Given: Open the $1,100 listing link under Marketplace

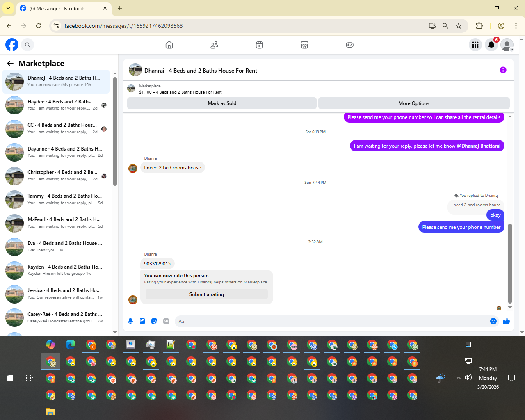Looking at the screenshot, I should coord(180,92).
